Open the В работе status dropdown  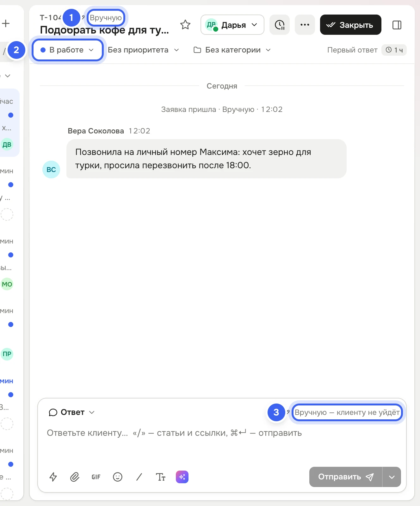(x=67, y=50)
